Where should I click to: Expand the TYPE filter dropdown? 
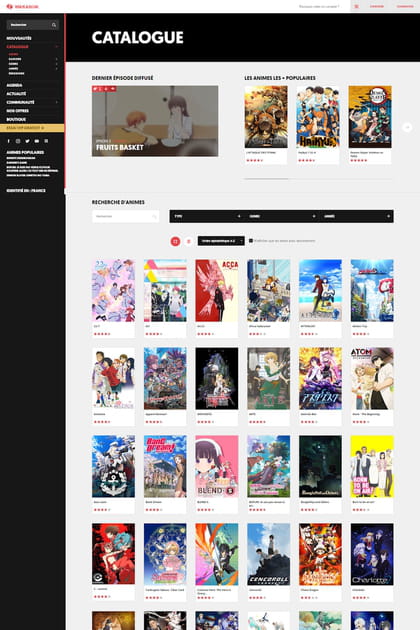point(206,216)
